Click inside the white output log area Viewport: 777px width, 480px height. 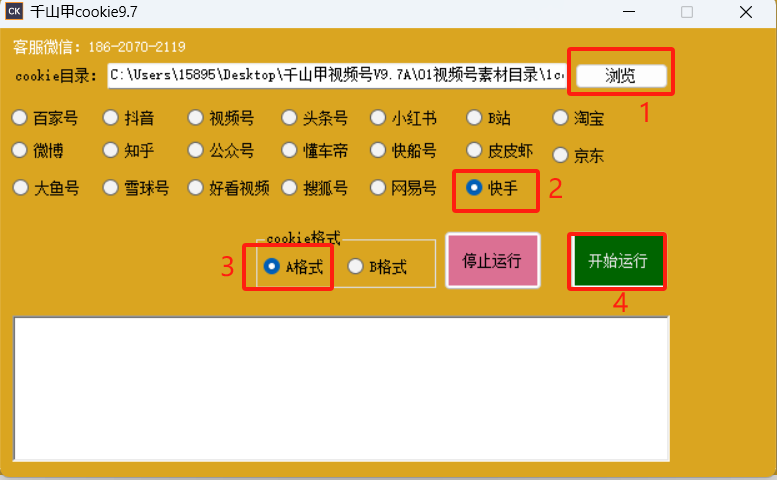click(x=340, y=388)
